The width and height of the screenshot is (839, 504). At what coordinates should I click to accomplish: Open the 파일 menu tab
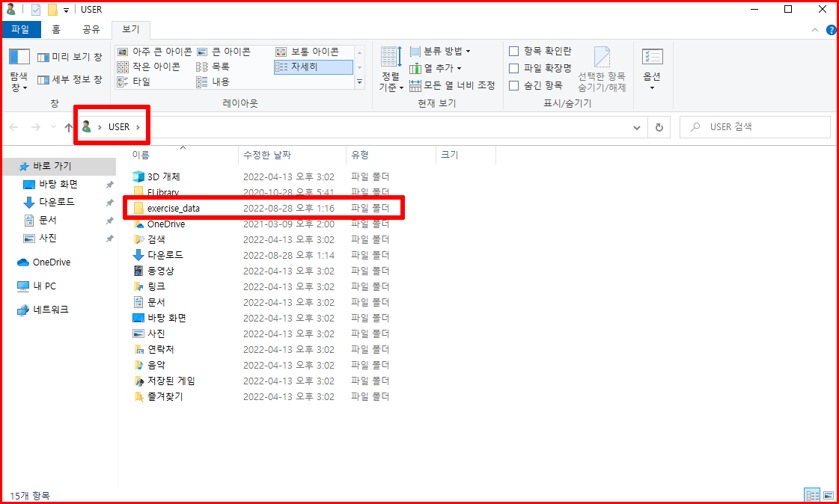tap(20, 29)
